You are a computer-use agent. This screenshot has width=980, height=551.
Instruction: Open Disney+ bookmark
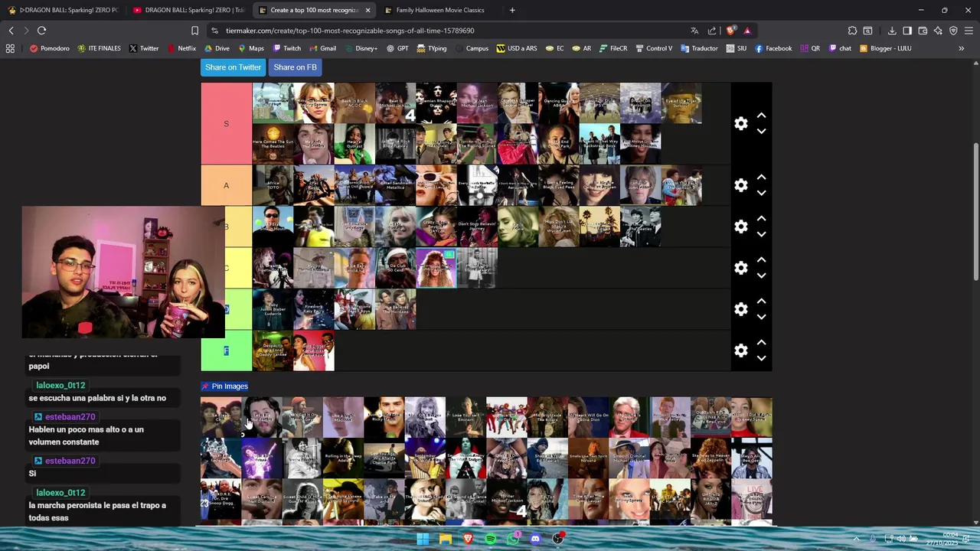360,48
